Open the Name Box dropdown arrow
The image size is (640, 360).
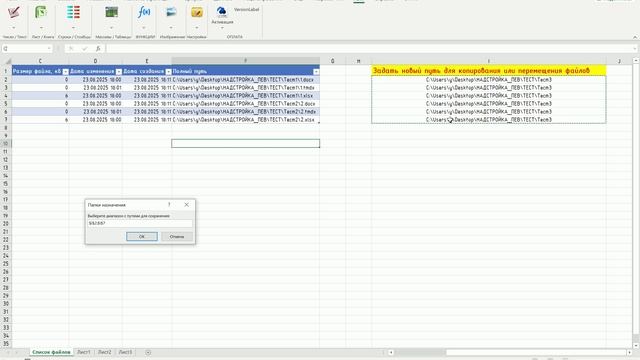click(49, 49)
